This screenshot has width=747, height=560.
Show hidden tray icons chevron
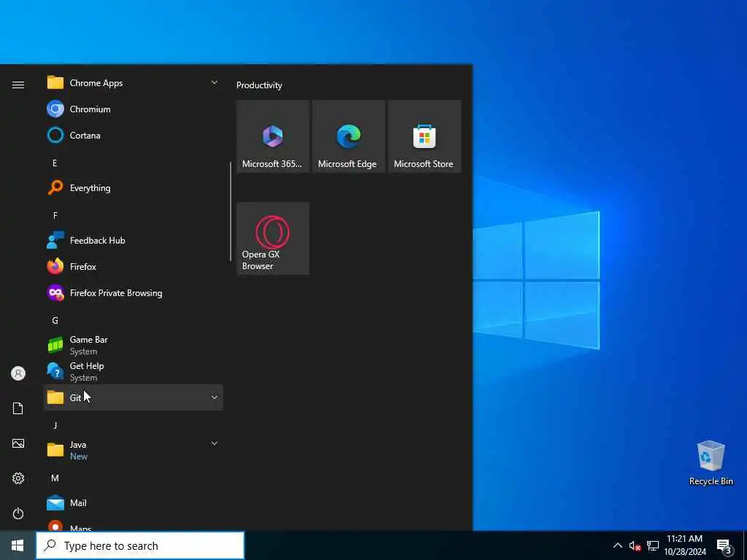(617, 545)
